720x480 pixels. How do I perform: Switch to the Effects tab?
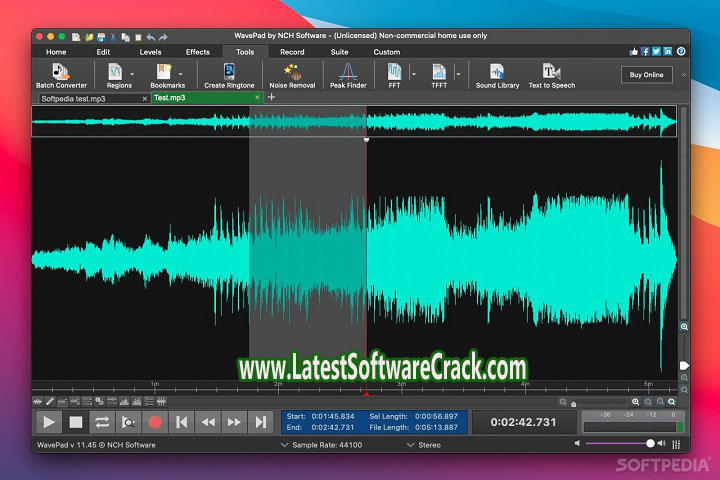[x=197, y=51]
